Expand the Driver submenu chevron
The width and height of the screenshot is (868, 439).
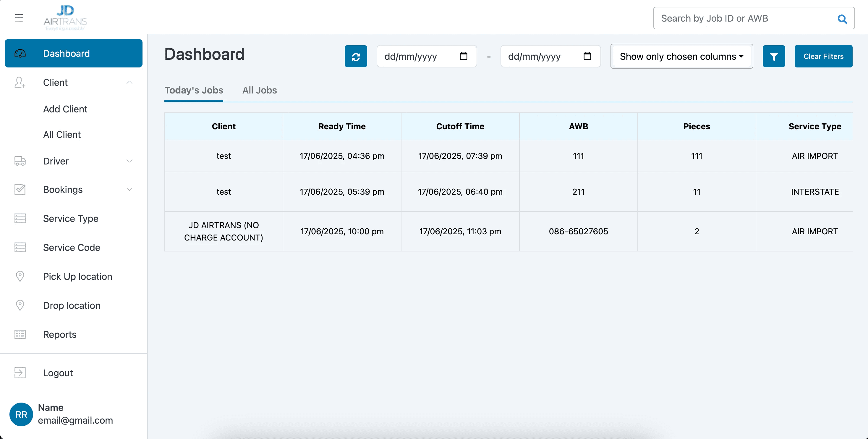tap(129, 161)
